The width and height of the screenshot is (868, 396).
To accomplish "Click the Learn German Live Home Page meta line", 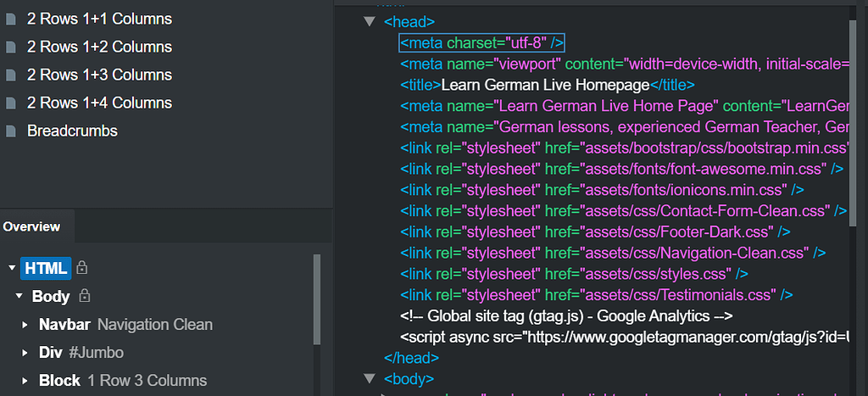I will pos(625,106).
